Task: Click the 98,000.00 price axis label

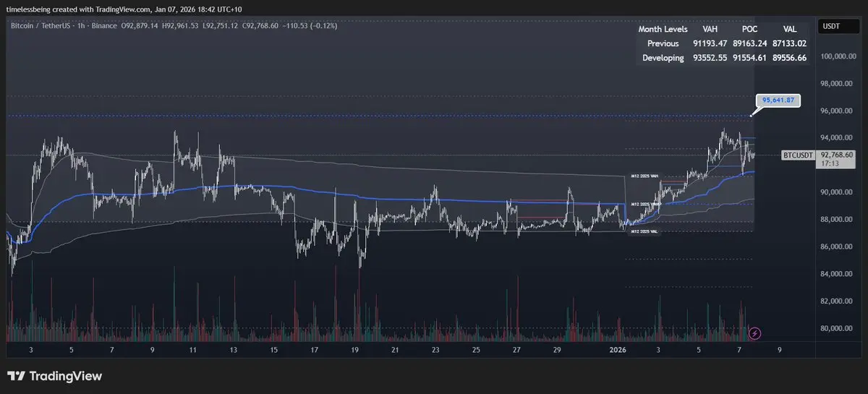Action: click(838, 83)
